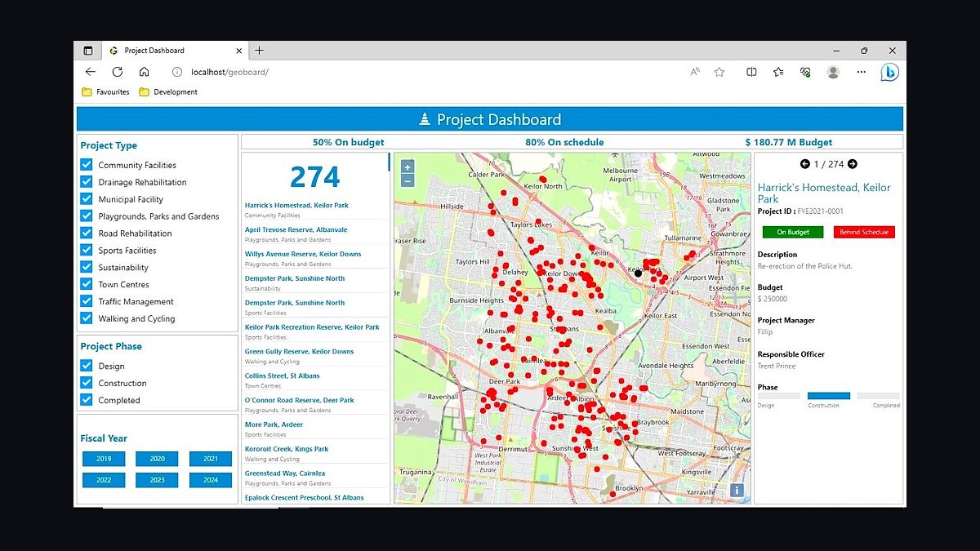This screenshot has height=551, width=980.
Task: Open April Trevose Reserve, Albanvale project
Action: (x=296, y=229)
